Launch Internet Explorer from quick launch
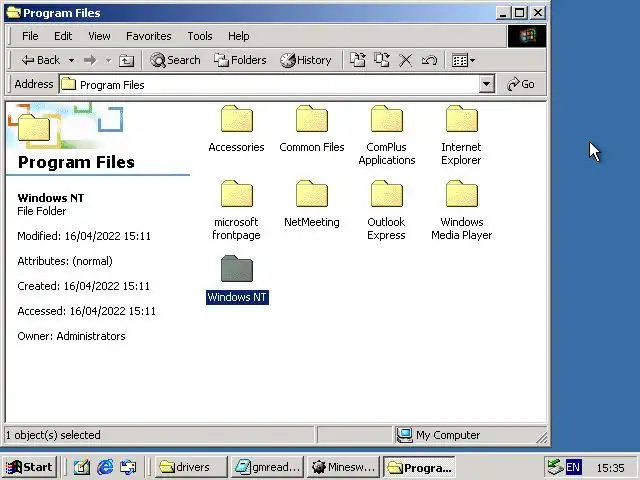The height and width of the screenshot is (480, 640). coord(105,467)
